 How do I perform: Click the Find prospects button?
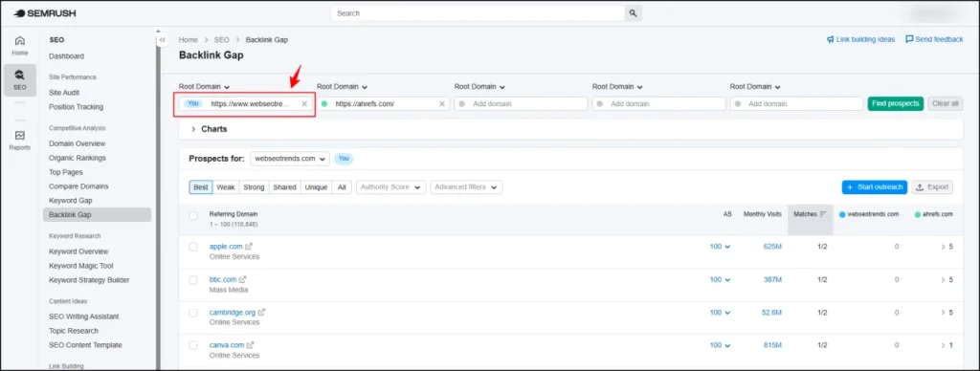coord(896,103)
